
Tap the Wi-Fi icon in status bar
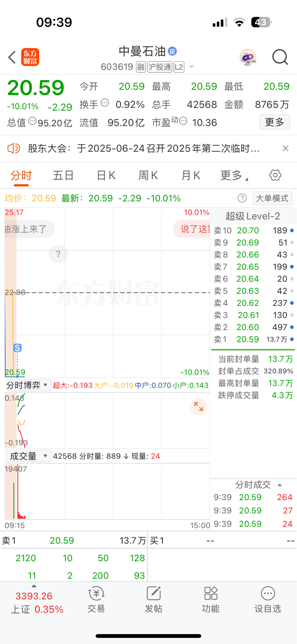239,22
